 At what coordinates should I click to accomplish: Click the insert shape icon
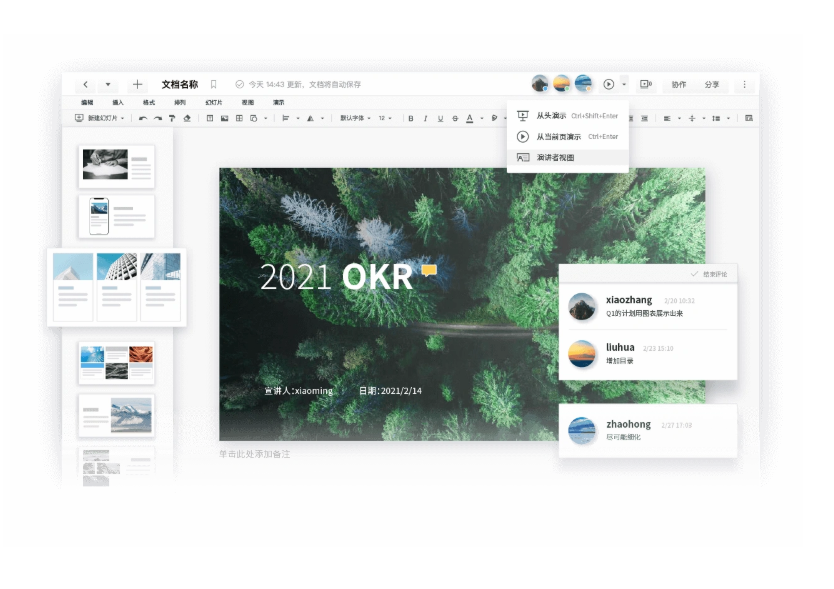pos(254,118)
